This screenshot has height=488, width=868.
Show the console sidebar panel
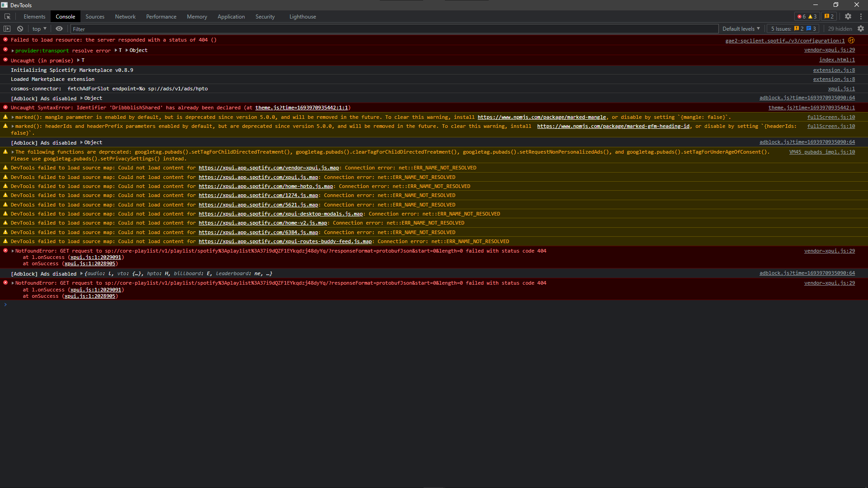pyautogui.click(x=7, y=29)
